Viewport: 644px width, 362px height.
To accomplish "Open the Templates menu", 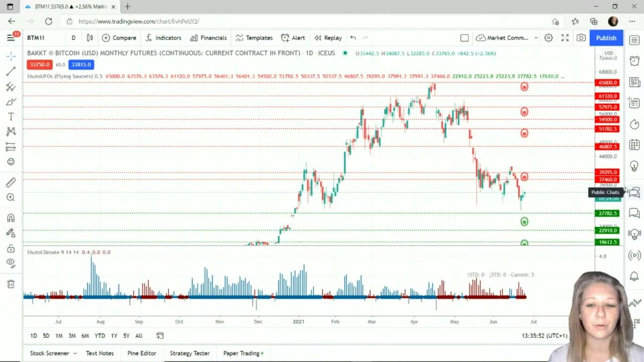I will click(x=254, y=38).
